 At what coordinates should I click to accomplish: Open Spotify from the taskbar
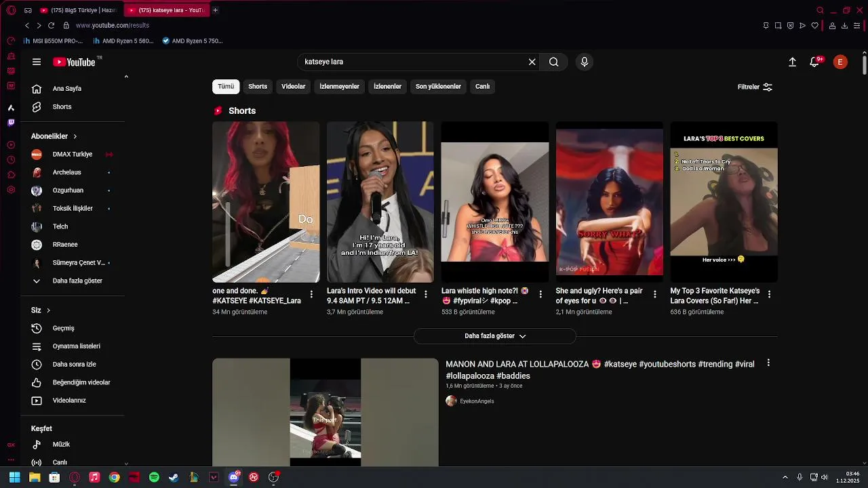click(x=154, y=477)
